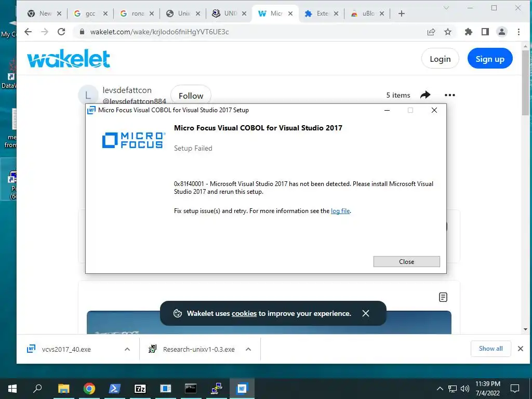Click the Micro Focus logo in dialog
The image size is (532, 399).
(x=134, y=140)
